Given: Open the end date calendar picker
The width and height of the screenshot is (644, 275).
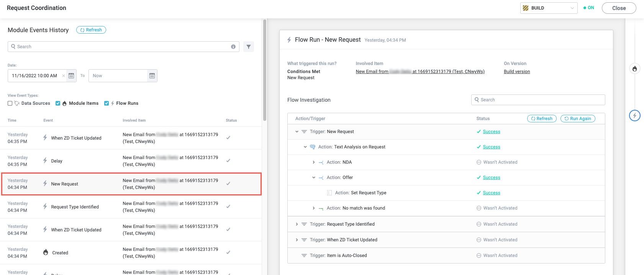Looking at the screenshot, I should point(152,76).
